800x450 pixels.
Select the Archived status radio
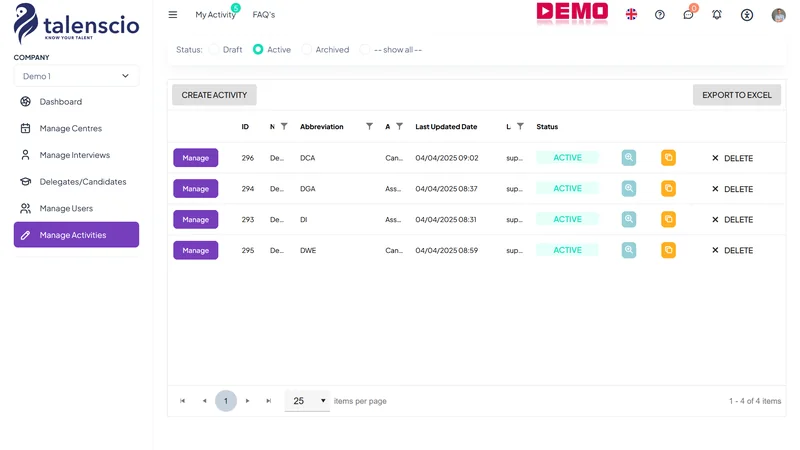pyautogui.click(x=307, y=49)
